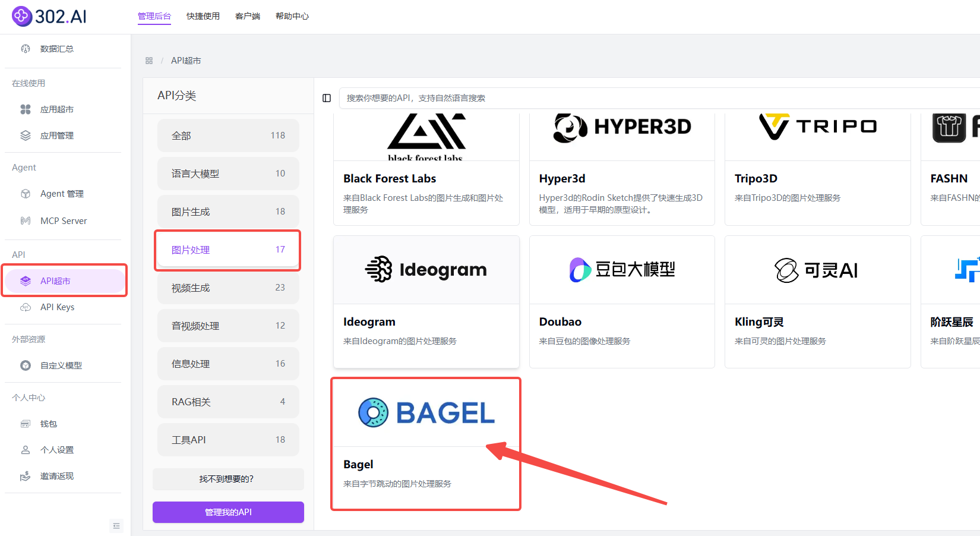Image resolution: width=980 pixels, height=536 pixels.
Task: Open 邀请返现 sidebar link
Action: 57,476
